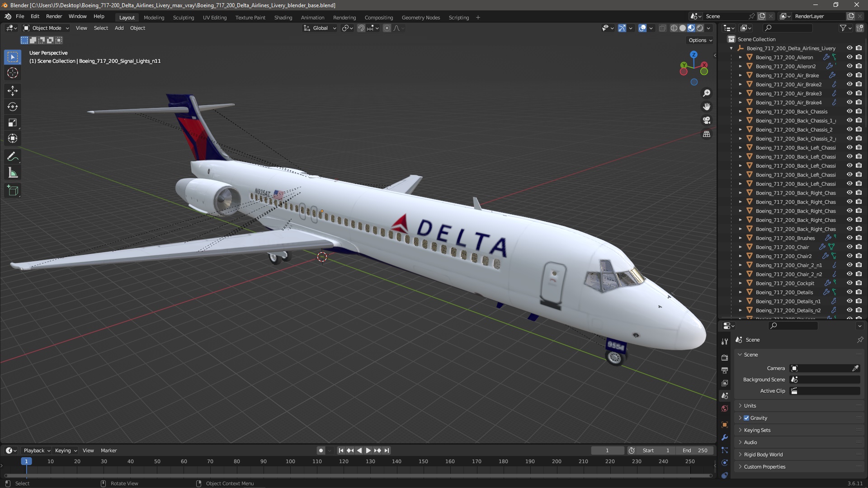The height and width of the screenshot is (488, 868).
Task: Hide Boeing_717_200_Cockpit in viewport
Action: 849,283
